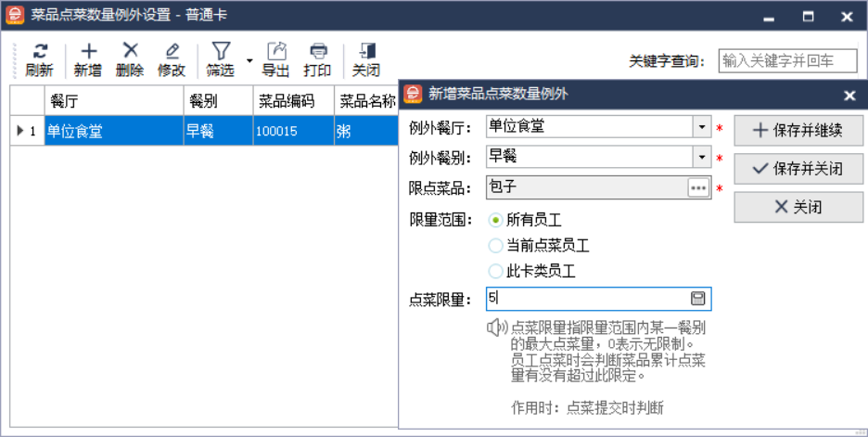868x437 pixels.
Task: Click the 筛选 filter funnel icon
Action: pyautogui.click(x=221, y=51)
